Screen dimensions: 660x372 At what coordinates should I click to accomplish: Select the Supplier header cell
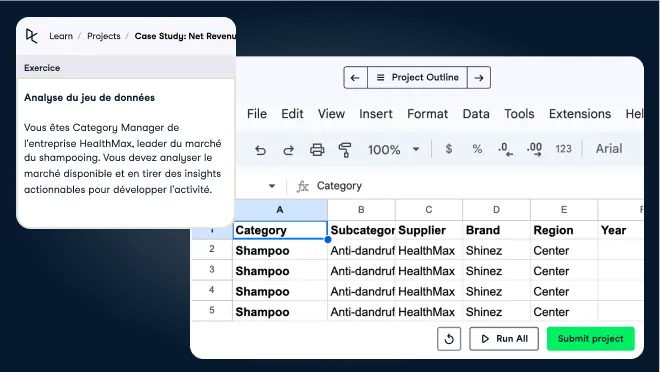click(428, 230)
